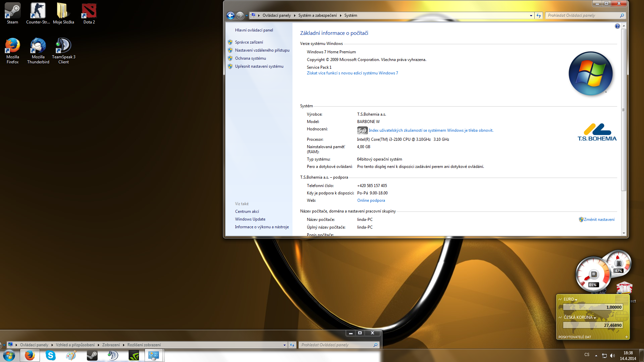
Task: Open the Nvidia icon in the taskbar
Action: [134, 355]
